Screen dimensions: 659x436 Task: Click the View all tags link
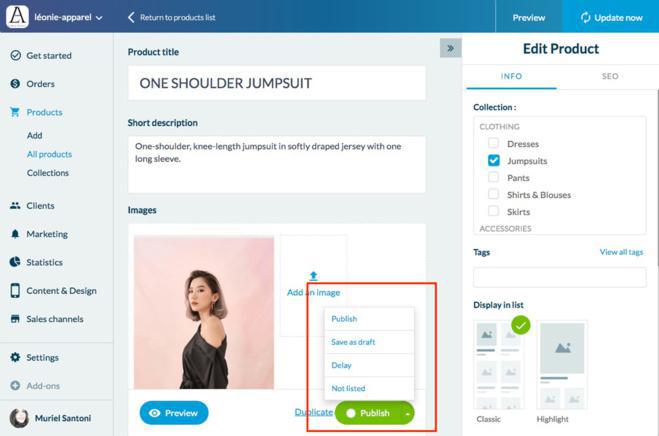tap(621, 252)
